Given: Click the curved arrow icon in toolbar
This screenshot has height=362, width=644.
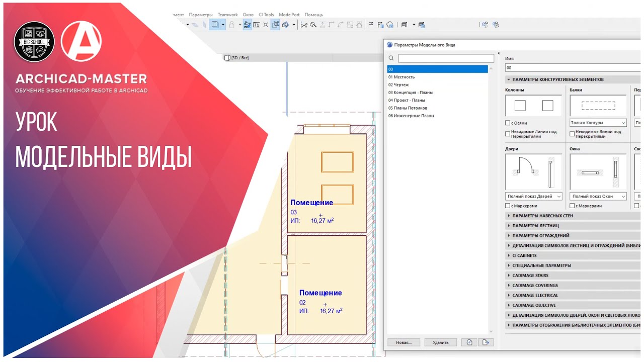Looking at the screenshot, I should click(x=341, y=24).
